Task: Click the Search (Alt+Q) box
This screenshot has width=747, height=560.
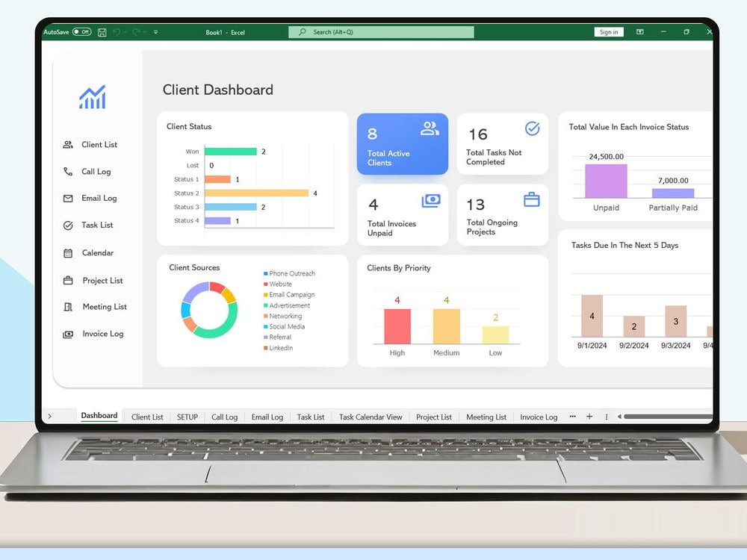Action: click(381, 32)
